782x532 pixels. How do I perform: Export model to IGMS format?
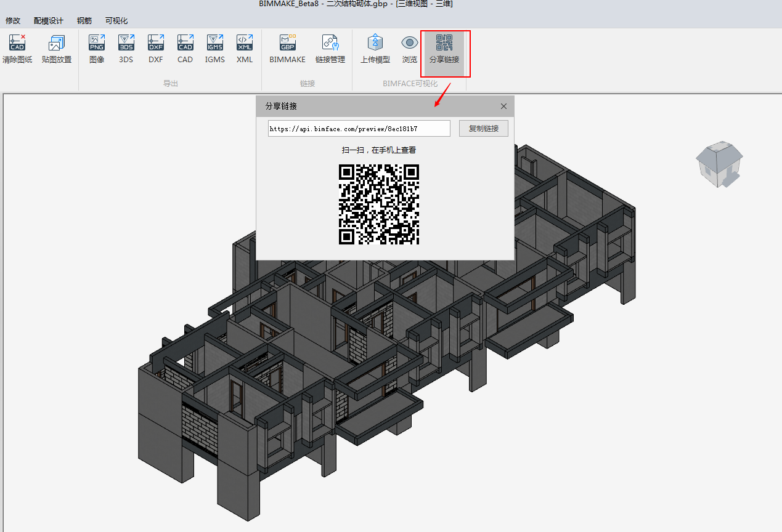point(215,49)
